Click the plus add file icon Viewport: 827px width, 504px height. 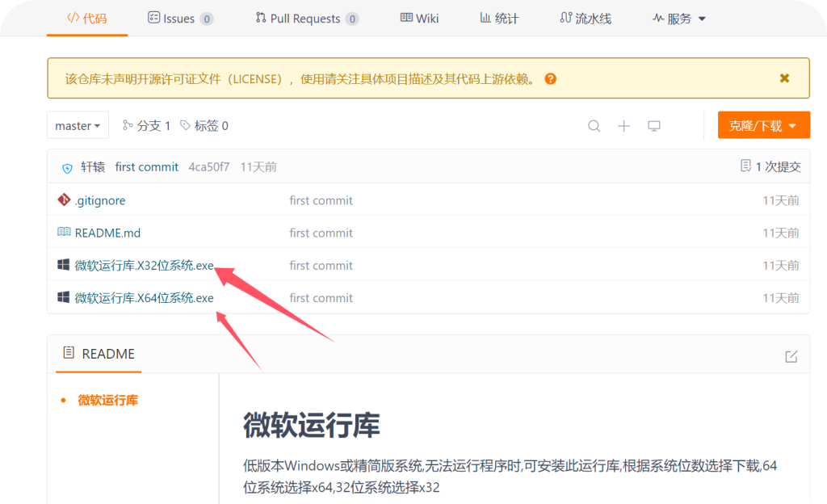(624, 126)
